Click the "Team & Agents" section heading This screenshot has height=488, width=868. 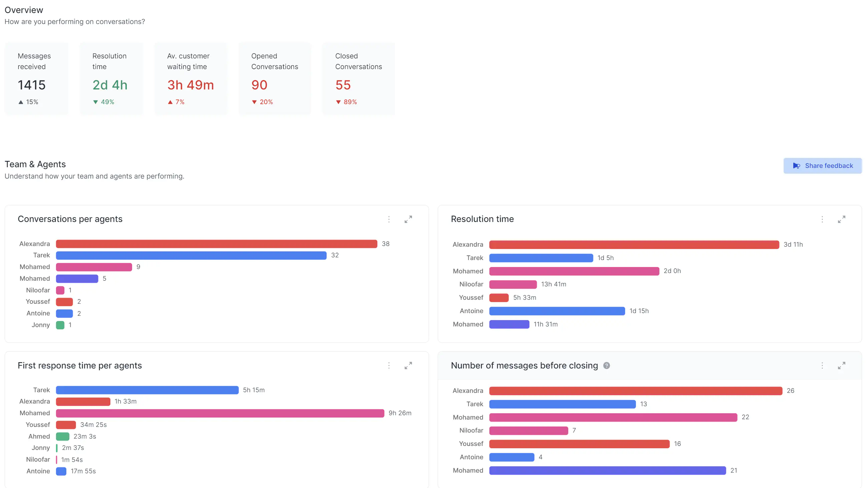[35, 164]
